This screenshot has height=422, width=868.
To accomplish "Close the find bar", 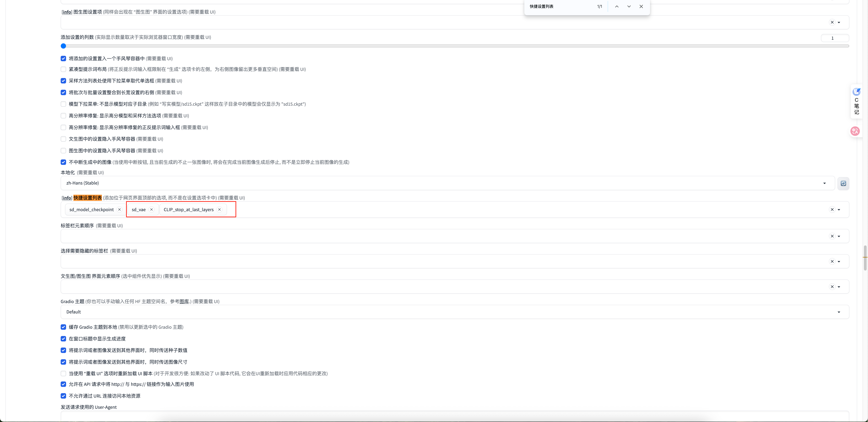I will [x=641, y=6].
